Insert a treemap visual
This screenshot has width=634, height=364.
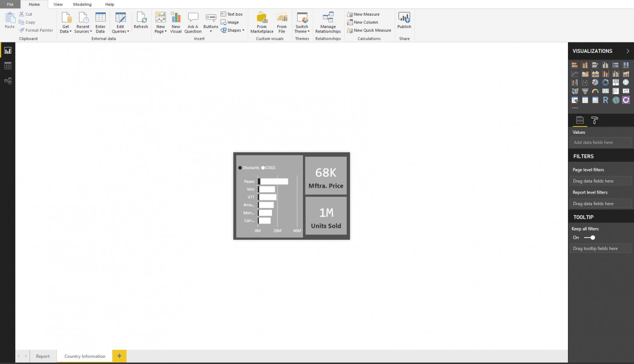[x=616, y=82]
